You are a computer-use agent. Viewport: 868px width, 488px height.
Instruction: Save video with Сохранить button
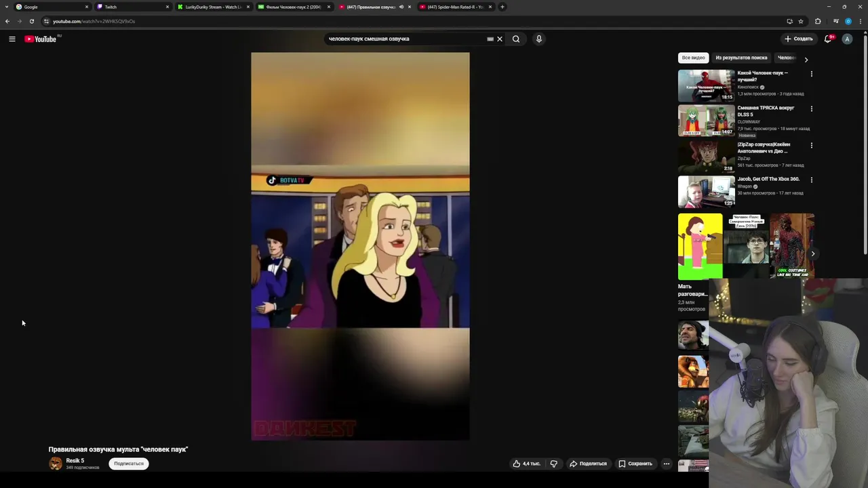[x=635, y=464]
